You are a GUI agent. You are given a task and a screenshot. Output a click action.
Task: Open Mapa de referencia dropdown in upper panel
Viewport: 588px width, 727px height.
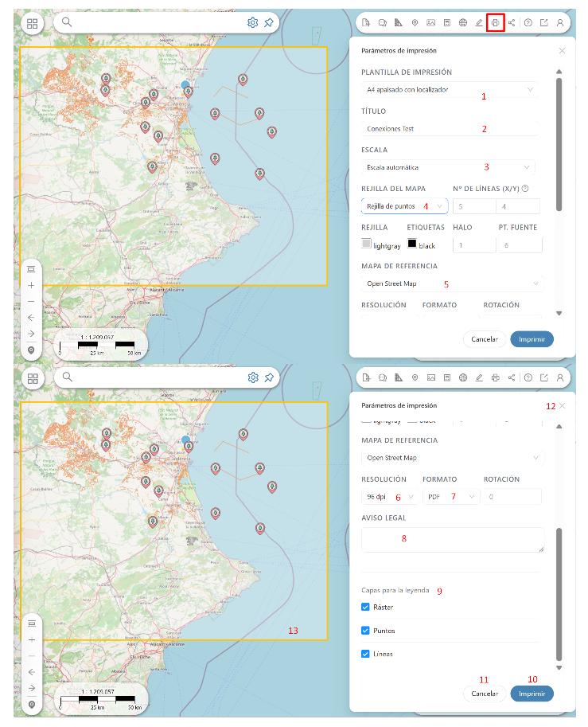452,283
